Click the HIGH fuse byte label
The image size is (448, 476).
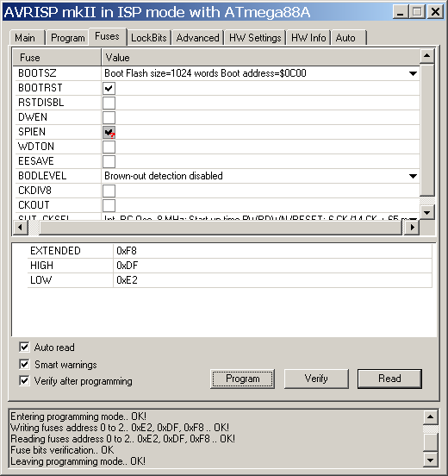tap(41, 266)
